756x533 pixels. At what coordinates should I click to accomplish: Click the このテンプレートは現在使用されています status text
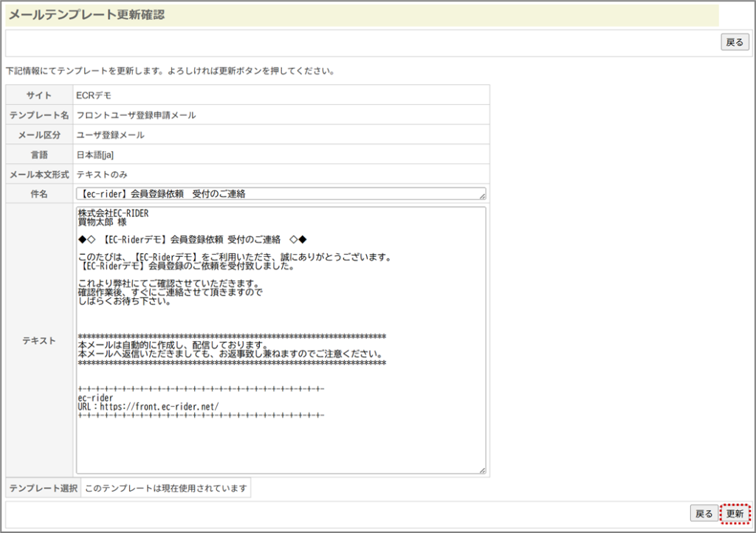pyautogui.click(x=165, y=488)
